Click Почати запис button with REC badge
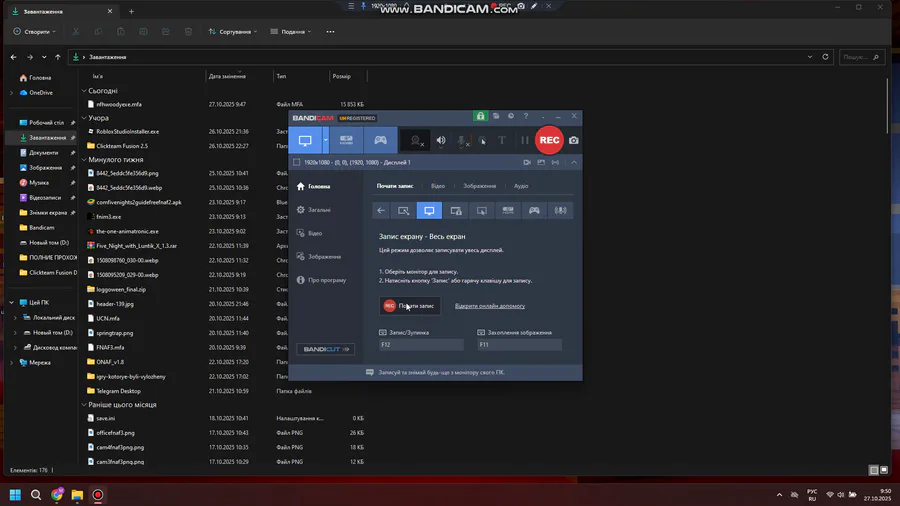The width and height of the screenshot is (900, 506). 409,306
